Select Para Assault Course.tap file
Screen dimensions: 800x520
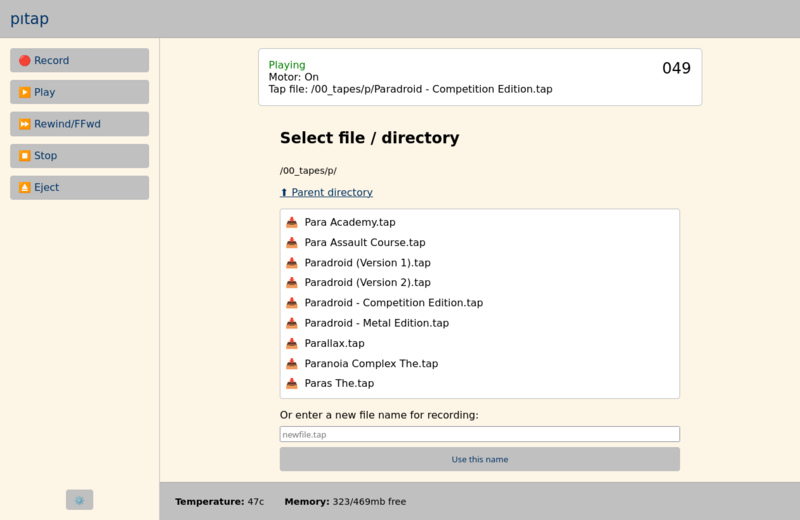point(365,242)
